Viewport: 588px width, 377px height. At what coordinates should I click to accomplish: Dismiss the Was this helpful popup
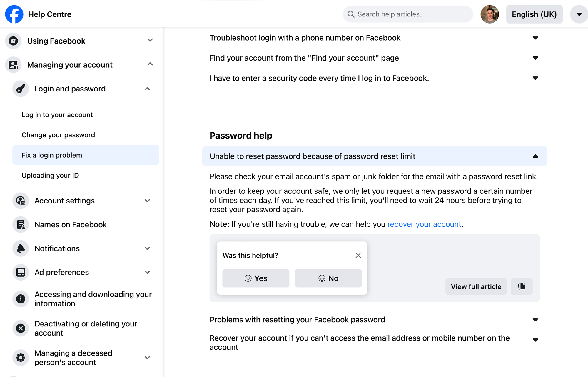click(358, 255)
